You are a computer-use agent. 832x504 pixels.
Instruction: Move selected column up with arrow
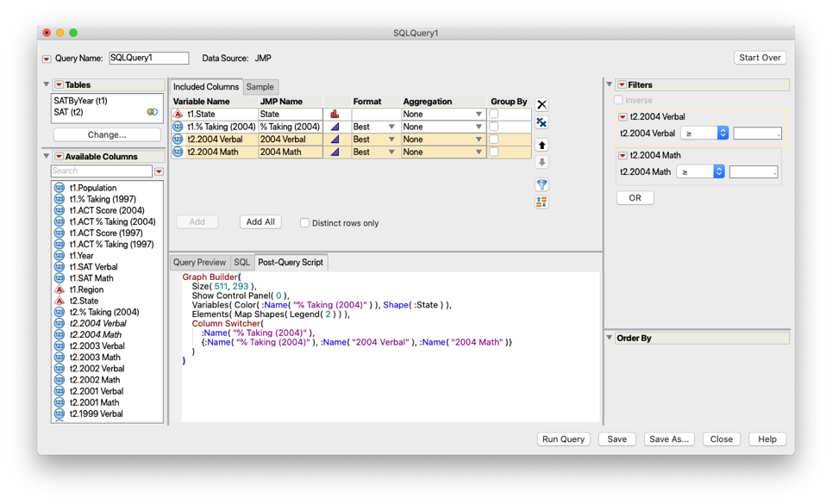[x=541, y=146]
